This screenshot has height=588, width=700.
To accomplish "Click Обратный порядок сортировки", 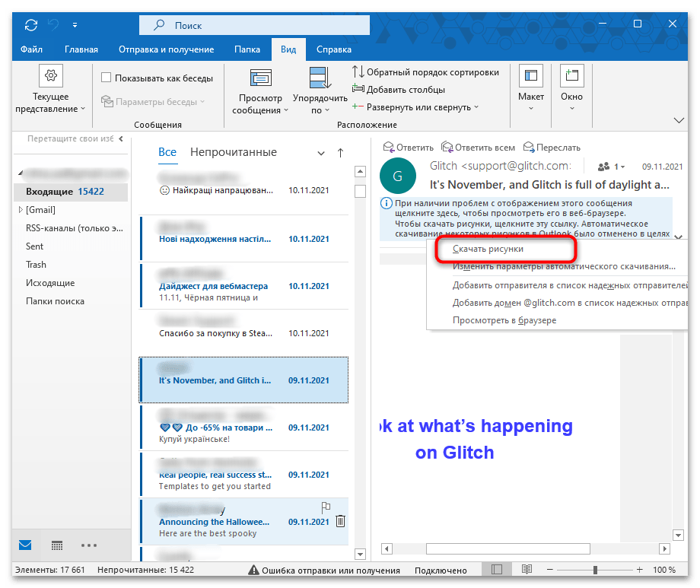I will (x=425, y=72).
